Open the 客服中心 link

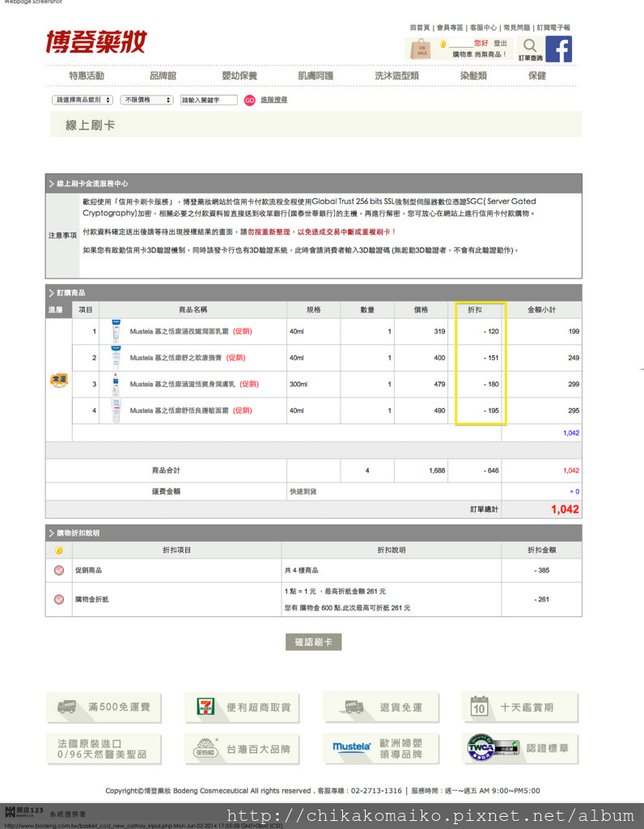[483, 28]
